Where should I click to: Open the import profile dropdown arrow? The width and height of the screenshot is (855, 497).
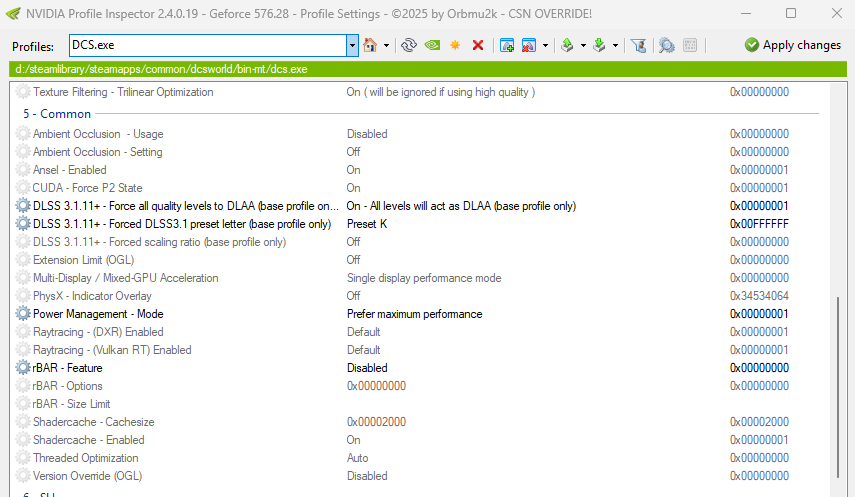616,45
